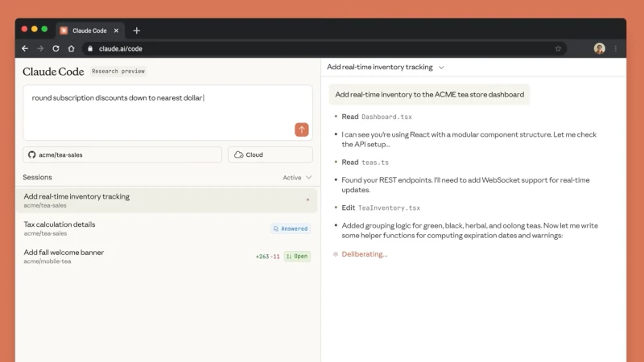Open the session title chevron dropdown

441,68
